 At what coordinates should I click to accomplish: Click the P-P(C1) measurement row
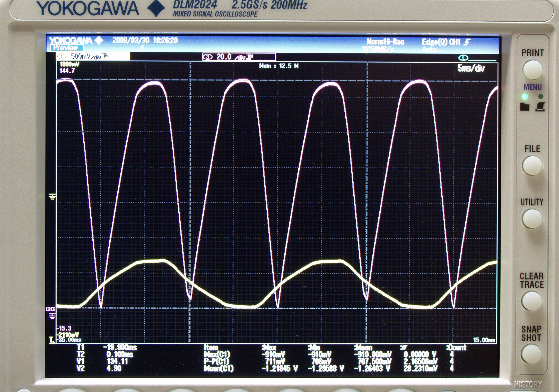point(216,361)
